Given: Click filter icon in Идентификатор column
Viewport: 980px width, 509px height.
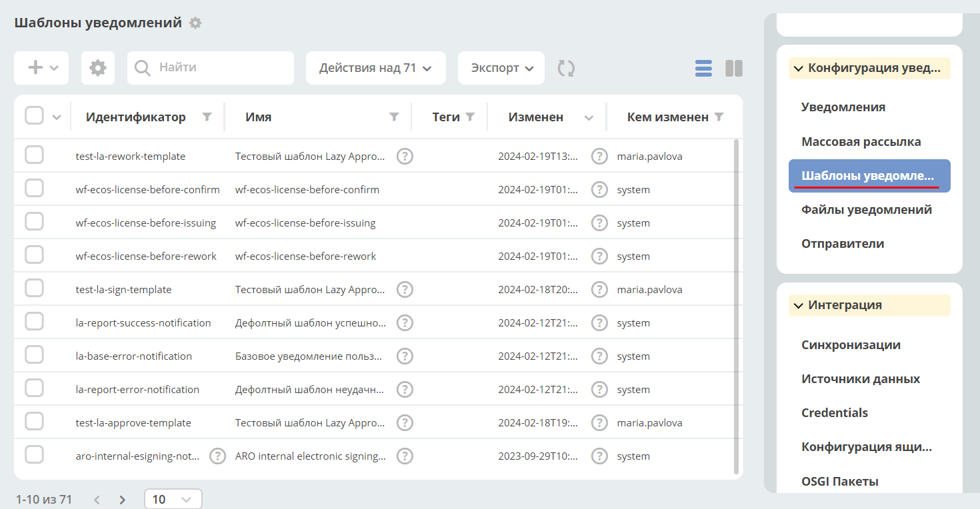Looking at the screenshot, I should click(x=207, y=117).
